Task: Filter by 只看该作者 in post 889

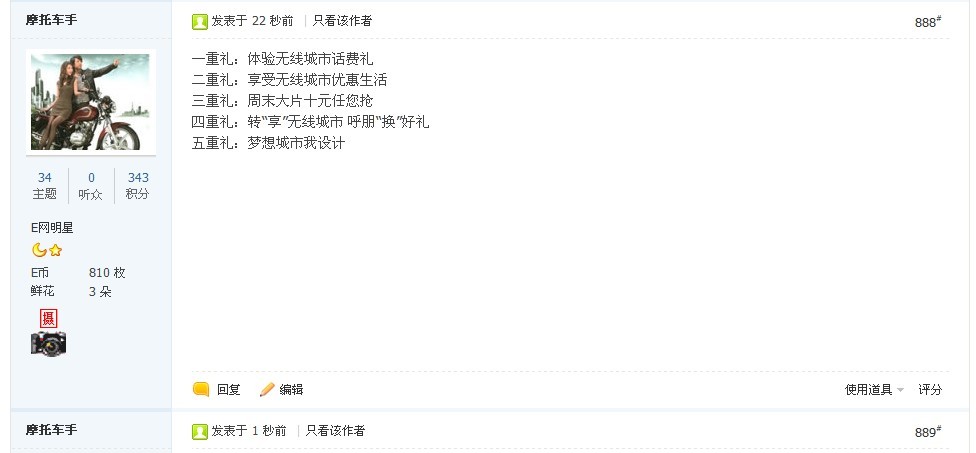Action: click(x=336, y=430)
